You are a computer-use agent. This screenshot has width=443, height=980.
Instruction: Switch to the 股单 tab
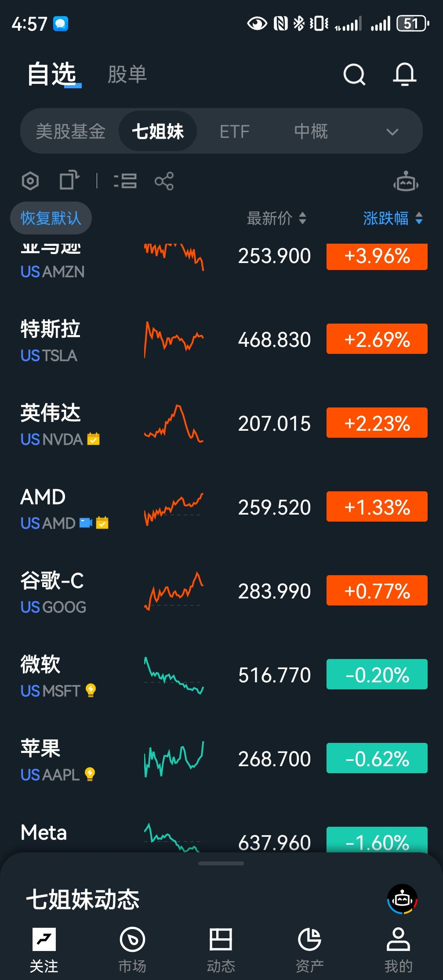tap(127, 74)
